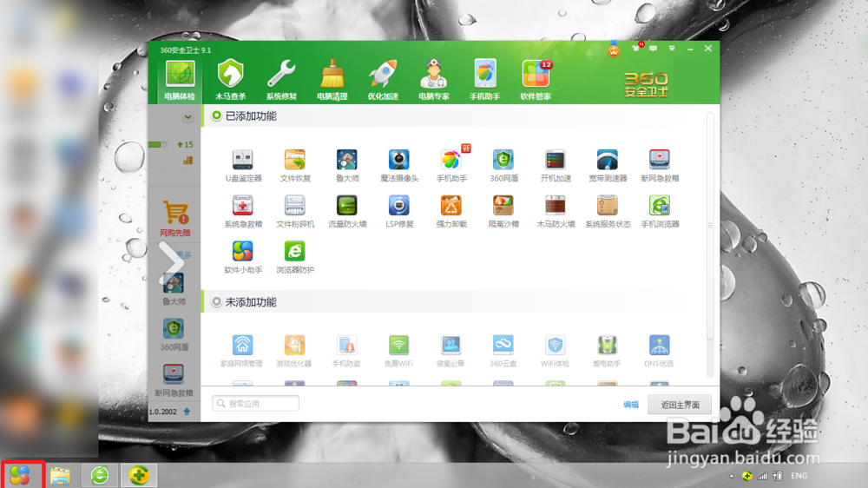Add the 手机防盗 function

click(x=346, y=351)
